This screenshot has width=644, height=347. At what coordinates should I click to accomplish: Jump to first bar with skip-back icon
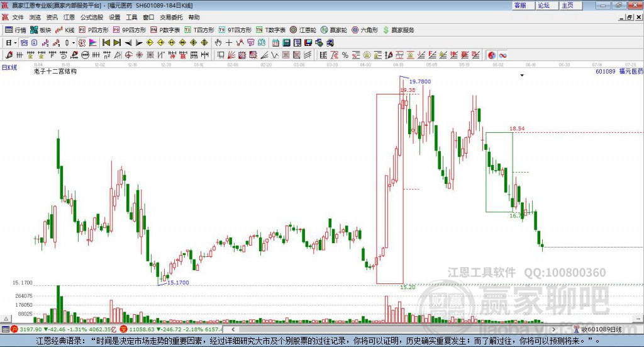(x=106, y=43)
